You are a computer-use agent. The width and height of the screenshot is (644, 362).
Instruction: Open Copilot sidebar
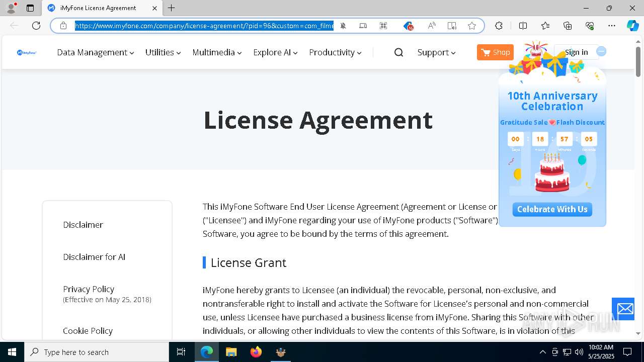[632, 26]
